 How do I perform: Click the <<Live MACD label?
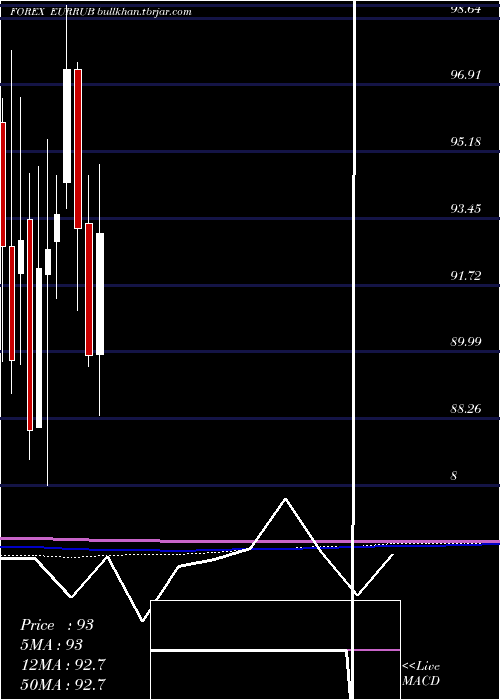421,674
